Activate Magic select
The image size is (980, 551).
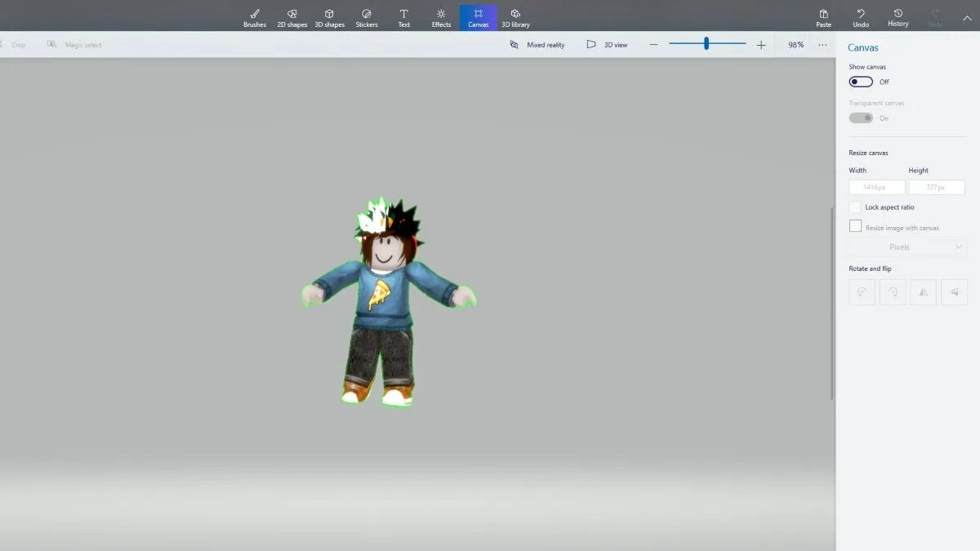click(74, 45)
